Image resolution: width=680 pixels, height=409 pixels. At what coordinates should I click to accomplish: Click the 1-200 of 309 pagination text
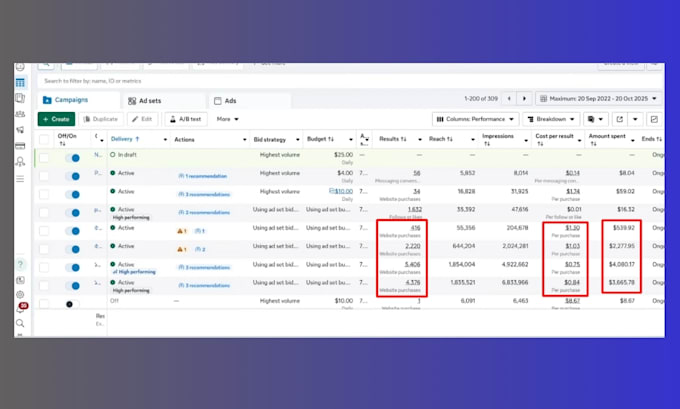click(x=481, y=98)
